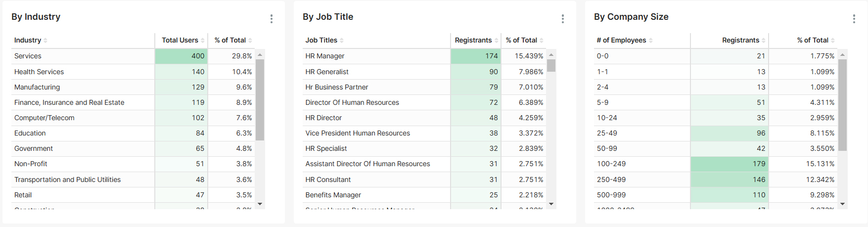This screenshot has width=868, height=227.
Task: Click the # of Employees column header
Action: pos(642,41)
